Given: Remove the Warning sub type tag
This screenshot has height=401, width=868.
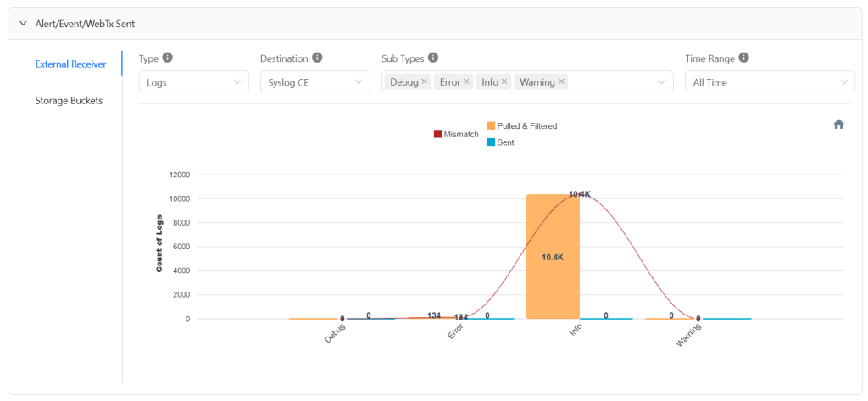Looking at the screenshot, I should click(x=561, y=81).
